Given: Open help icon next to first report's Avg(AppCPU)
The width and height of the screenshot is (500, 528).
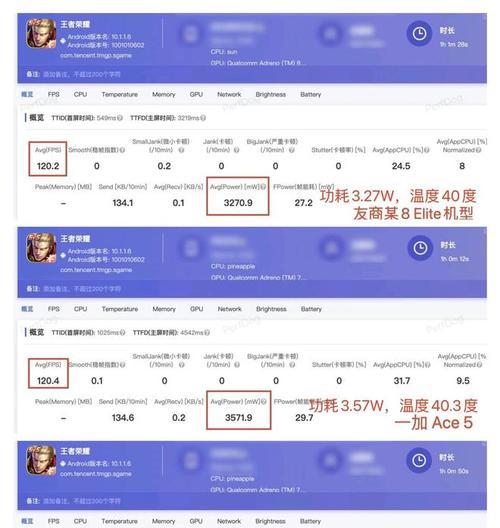Looking at the screenshot, I should [x=427, y=150].
